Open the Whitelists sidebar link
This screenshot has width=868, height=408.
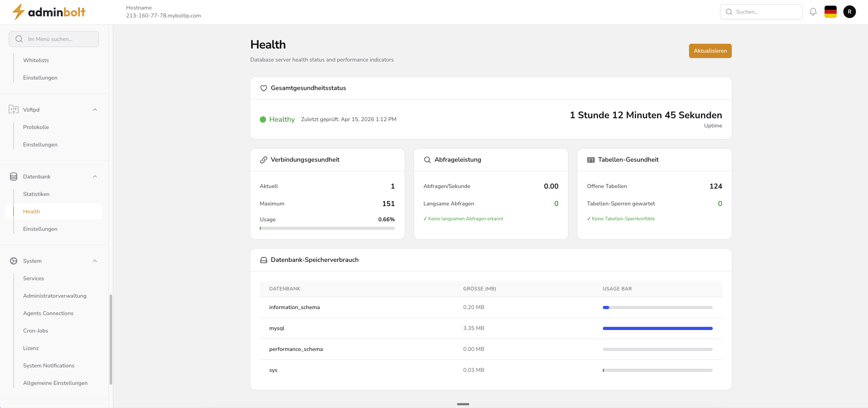36,60
